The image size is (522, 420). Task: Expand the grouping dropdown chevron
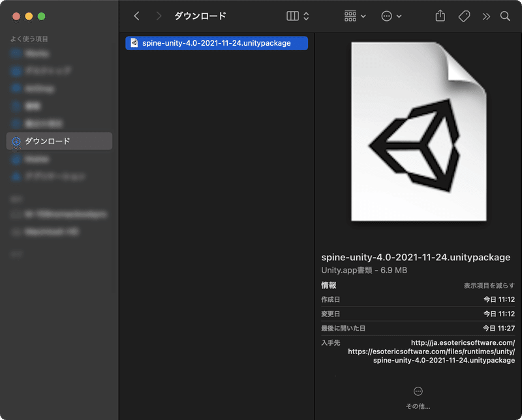click(363, 16)
